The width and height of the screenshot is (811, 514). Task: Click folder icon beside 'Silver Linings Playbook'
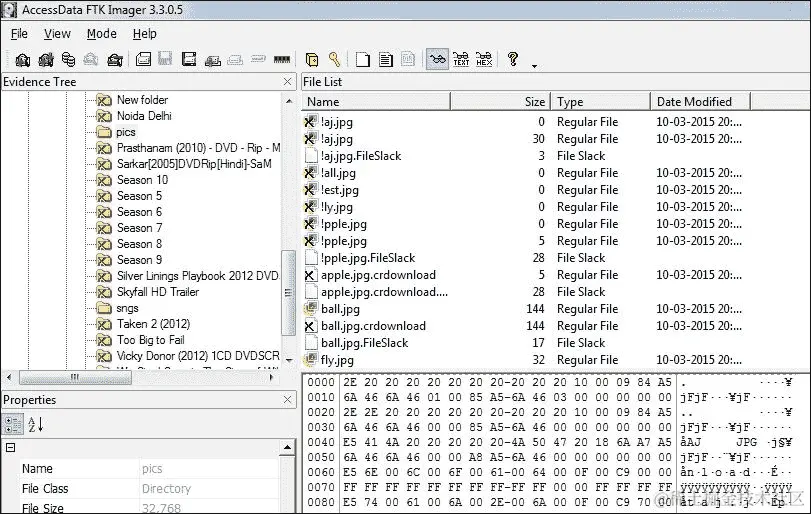(104, 277)
